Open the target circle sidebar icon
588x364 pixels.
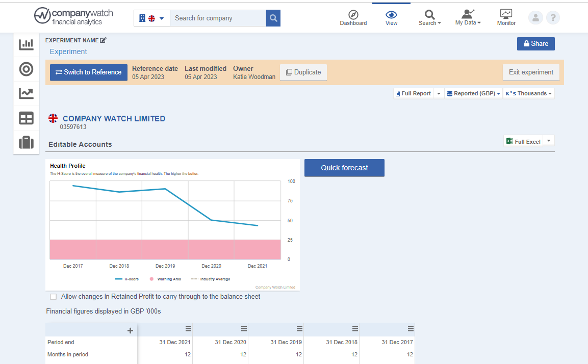pos(26,69)
